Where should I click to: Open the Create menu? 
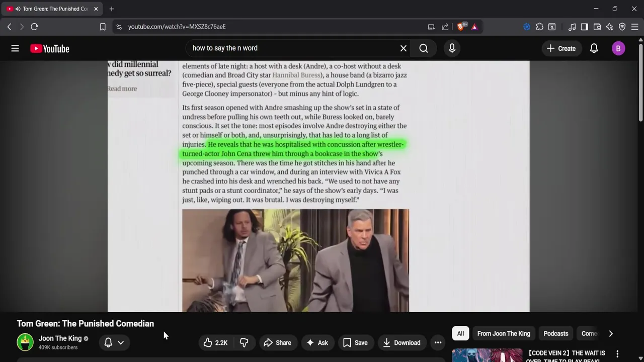coord(561,48)
